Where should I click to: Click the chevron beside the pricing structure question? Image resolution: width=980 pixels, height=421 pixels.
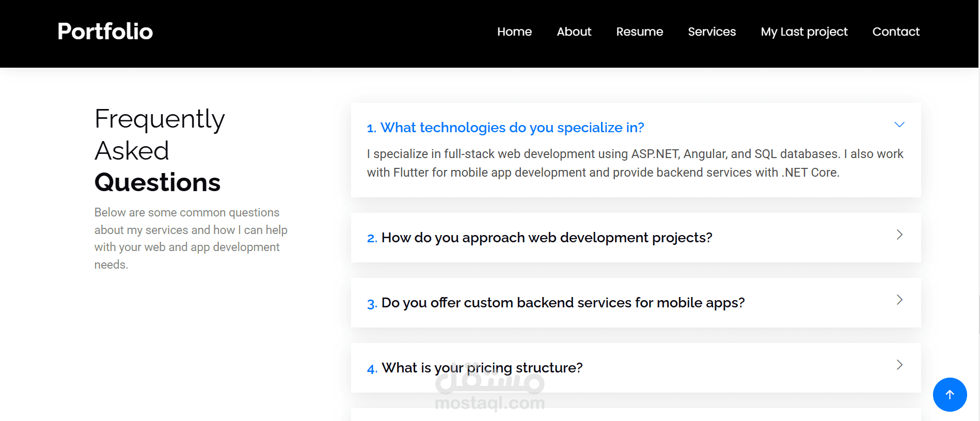point(899,365)
